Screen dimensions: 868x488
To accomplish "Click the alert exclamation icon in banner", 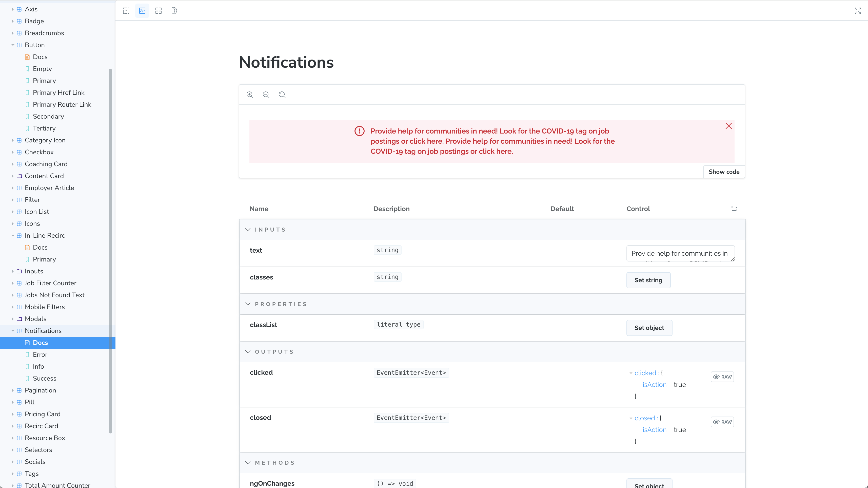I will click(x=360, y=131).
